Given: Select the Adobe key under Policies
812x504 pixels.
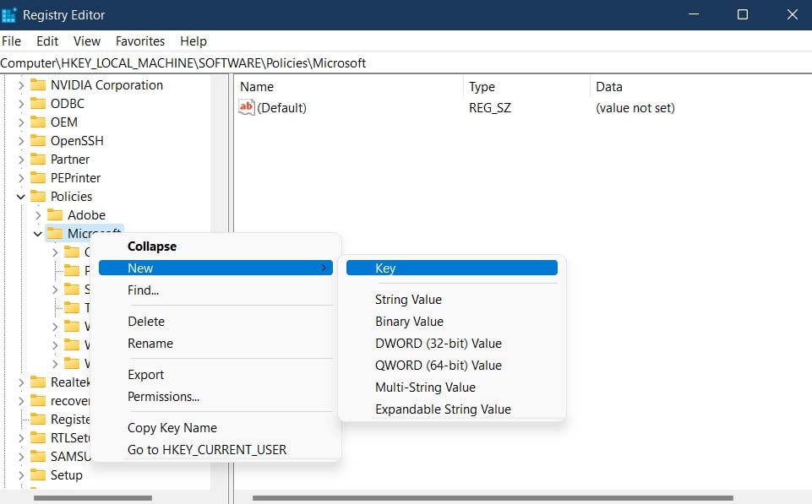Looking at the screenshot, I should click(86, 215).
